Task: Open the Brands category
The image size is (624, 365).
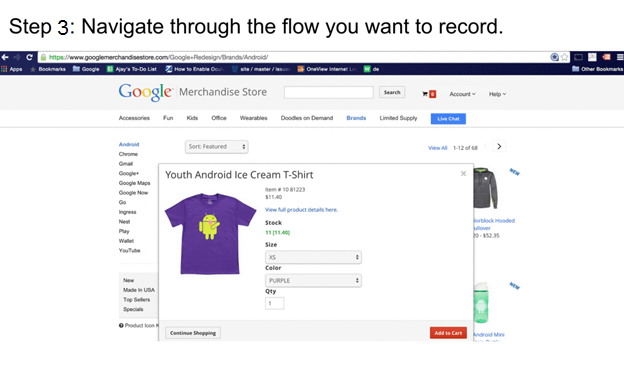Action: [x=356, y=118]
